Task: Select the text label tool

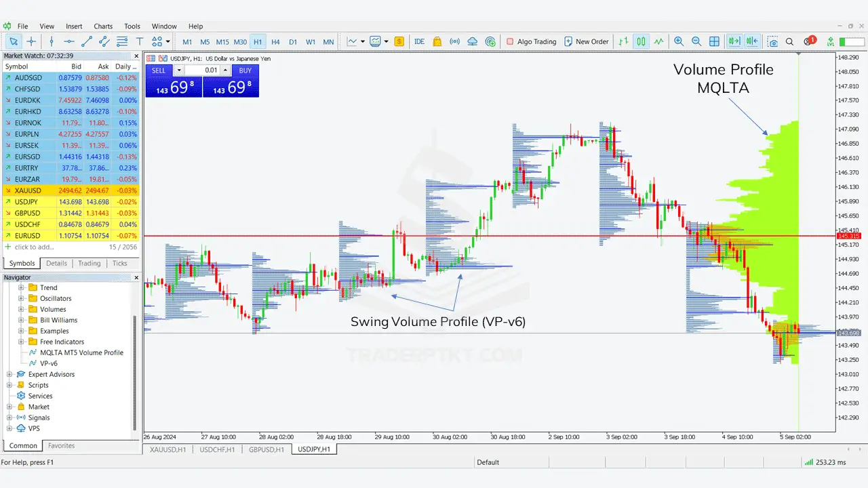Action: 140,41
